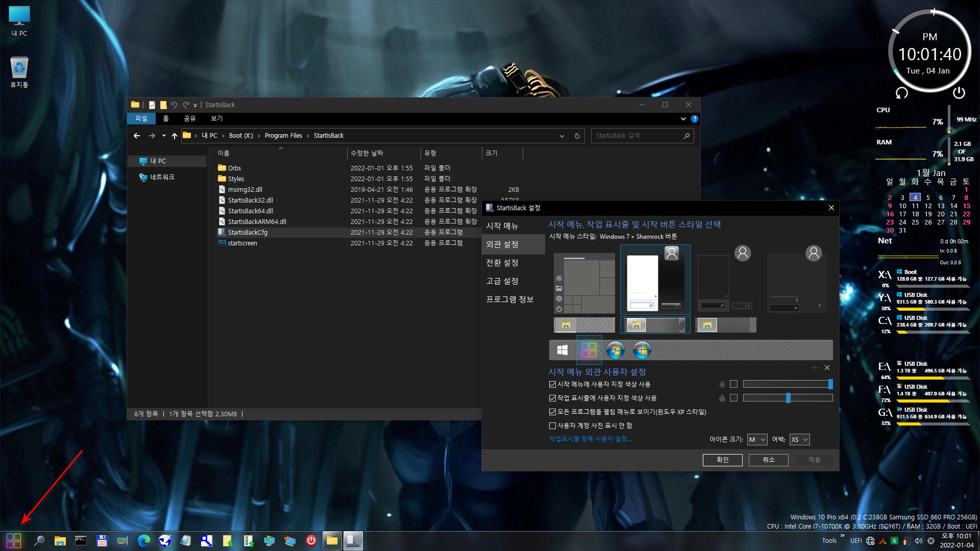This screenshot has height=551, width=980.
Task: Click Boot (X:) in the breadcrumb path
Action: tap(241, 136)
